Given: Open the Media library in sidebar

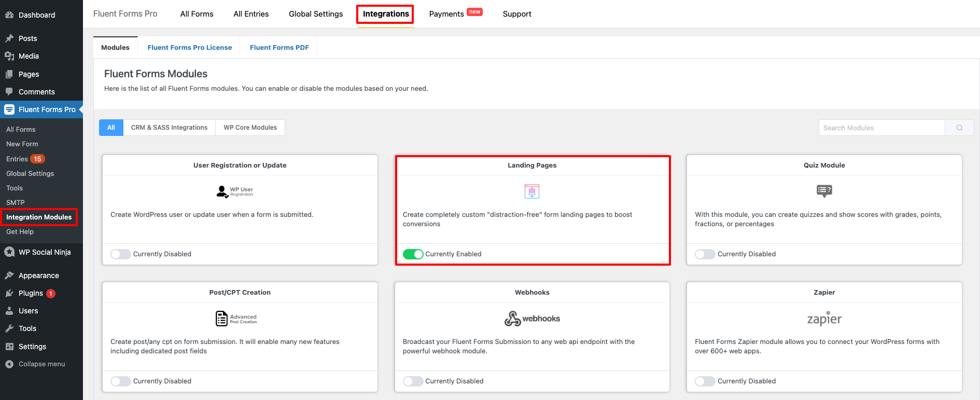Looking at the screenshot, I should click(29, 56).
